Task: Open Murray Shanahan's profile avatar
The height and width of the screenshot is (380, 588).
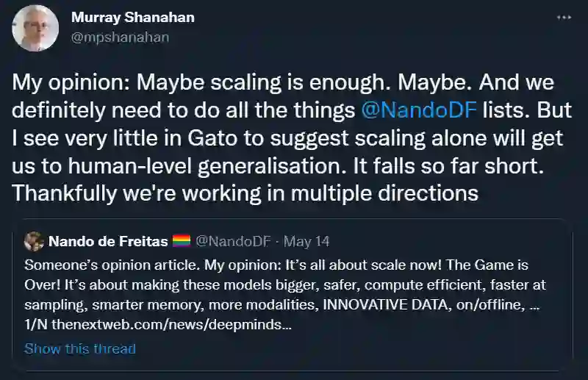Action: 35,28
